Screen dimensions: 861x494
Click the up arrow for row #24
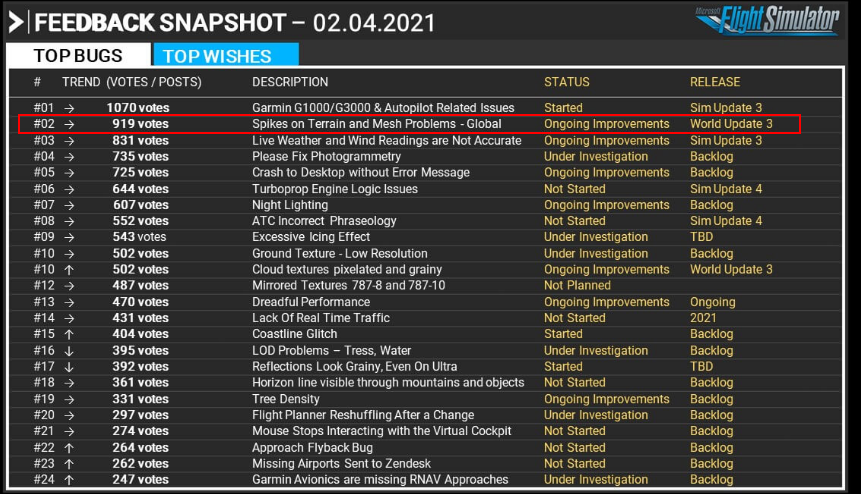coord(69,479)
